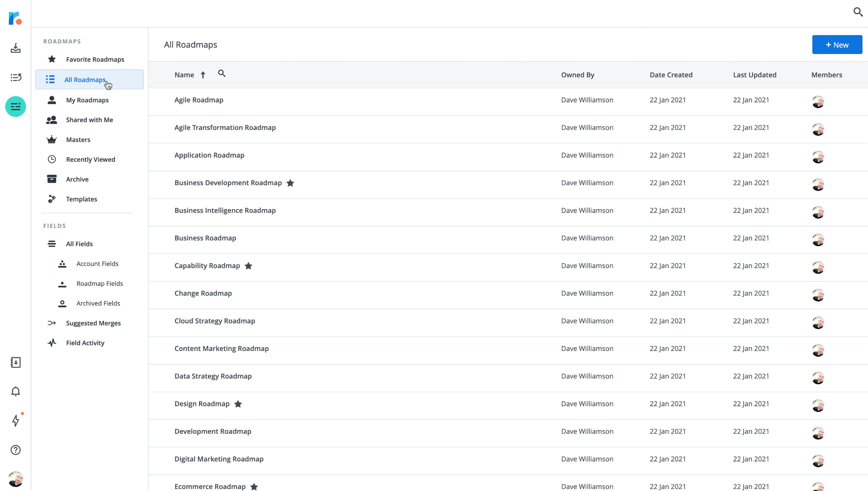Unstar the Design Roadmap
This screenshot has height=491, width=868.
[238, 404]
